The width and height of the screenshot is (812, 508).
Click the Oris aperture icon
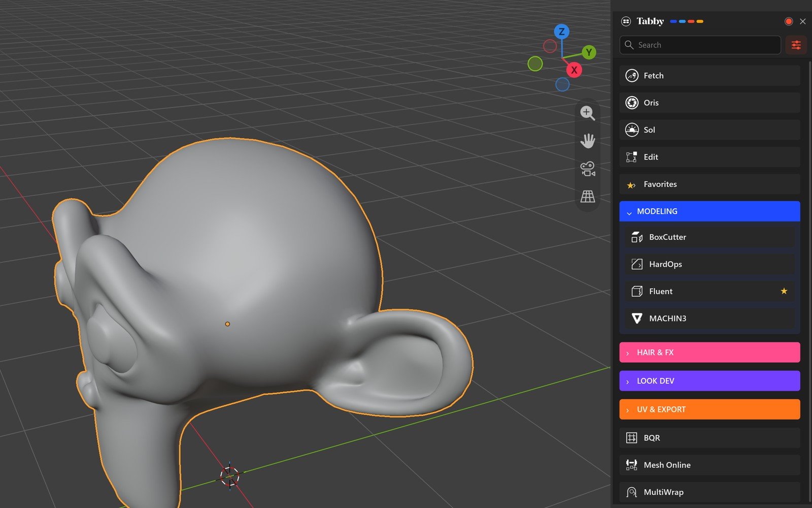(x=632, y=103)
